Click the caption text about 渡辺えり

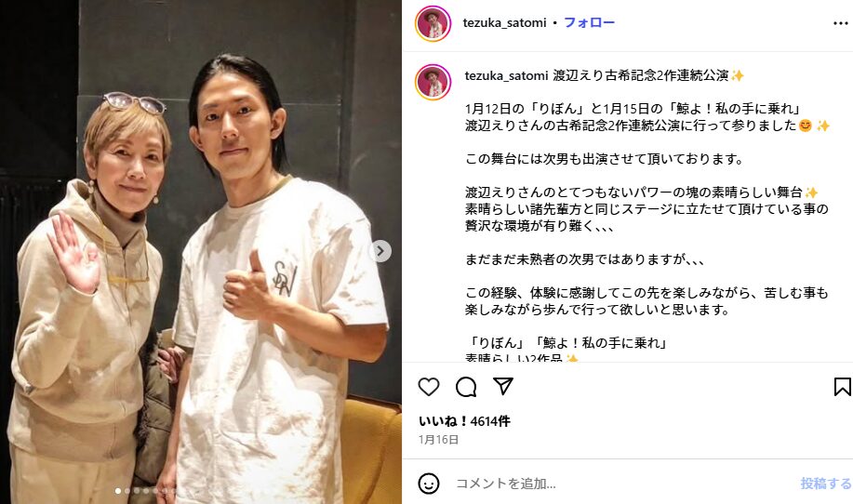[x=647, y=218]
